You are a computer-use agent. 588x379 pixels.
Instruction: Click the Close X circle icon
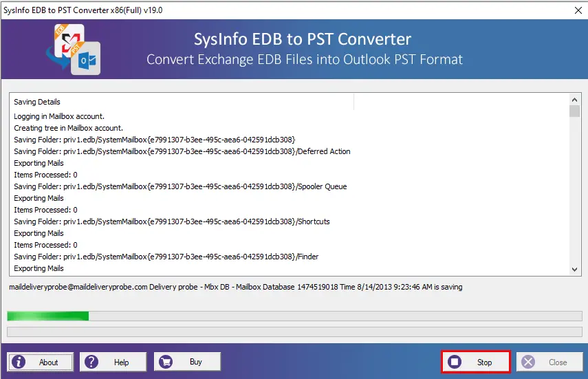[528, 362]
